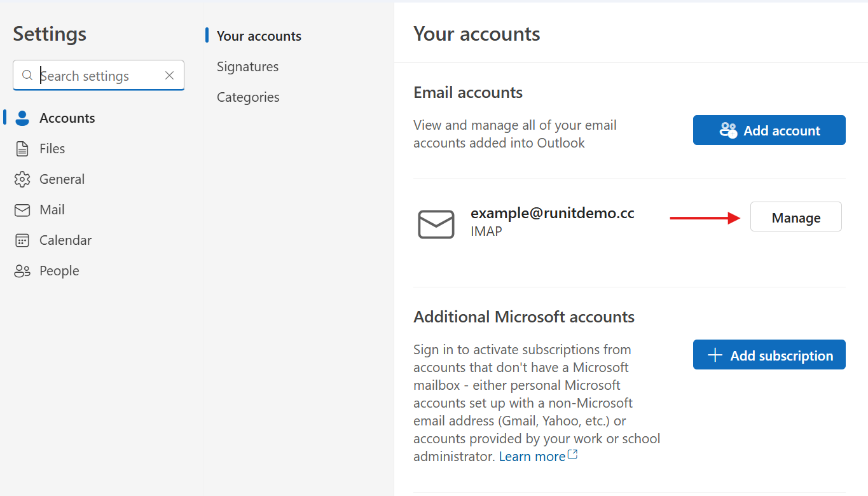Click the Add account button
This screenshot has height=496, width=868.
pos(769,130)
